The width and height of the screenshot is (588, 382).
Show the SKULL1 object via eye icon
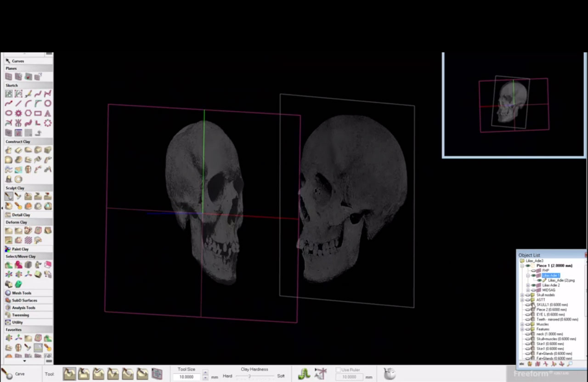pyautogui.click(x=528, y=305)
